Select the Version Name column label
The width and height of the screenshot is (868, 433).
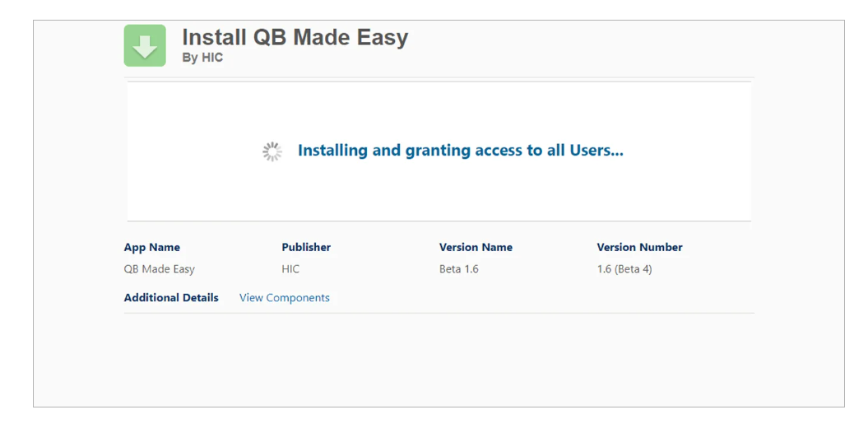tap(476, 247)
